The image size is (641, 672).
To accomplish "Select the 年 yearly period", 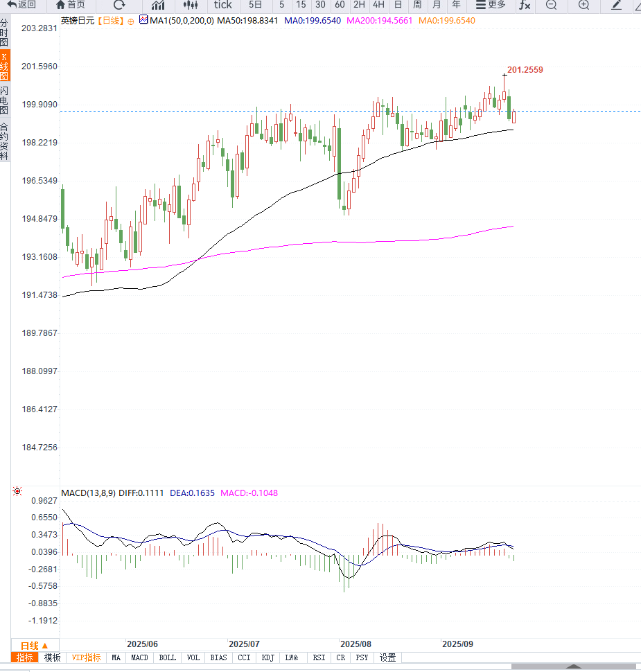I will 456,5.
